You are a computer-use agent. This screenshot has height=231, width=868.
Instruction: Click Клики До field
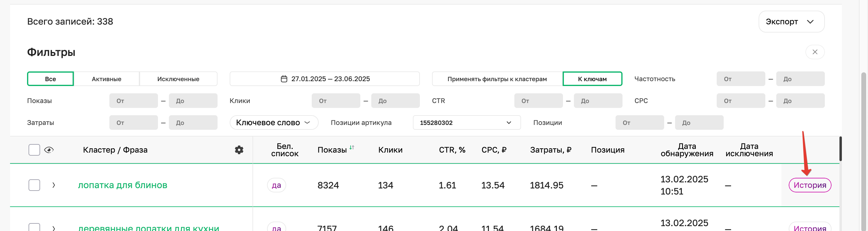coord(396,101)
